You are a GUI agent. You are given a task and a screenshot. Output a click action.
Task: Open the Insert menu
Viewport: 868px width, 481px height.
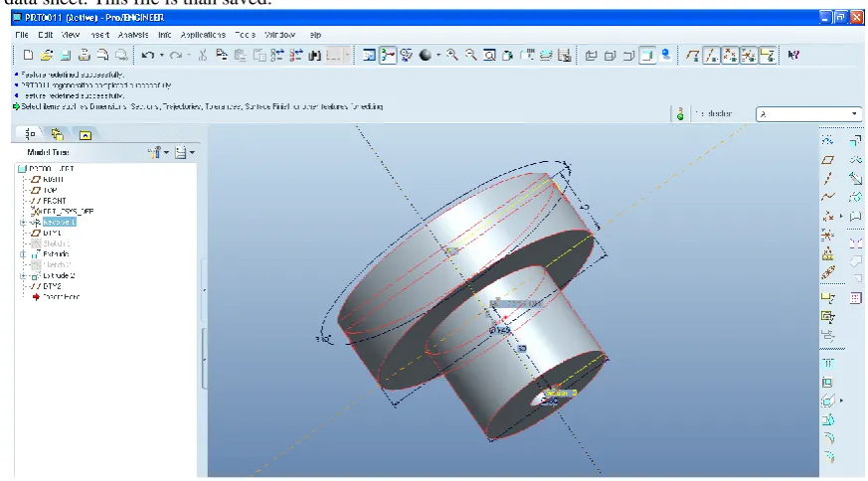[x=99, y=35]
